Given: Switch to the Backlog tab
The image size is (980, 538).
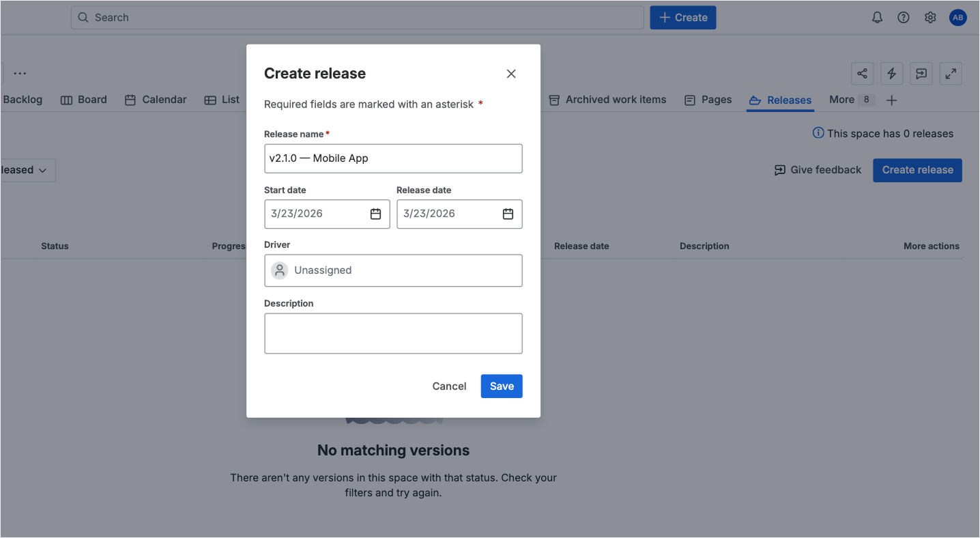Looking at the screenshot, I should [22, 100].
